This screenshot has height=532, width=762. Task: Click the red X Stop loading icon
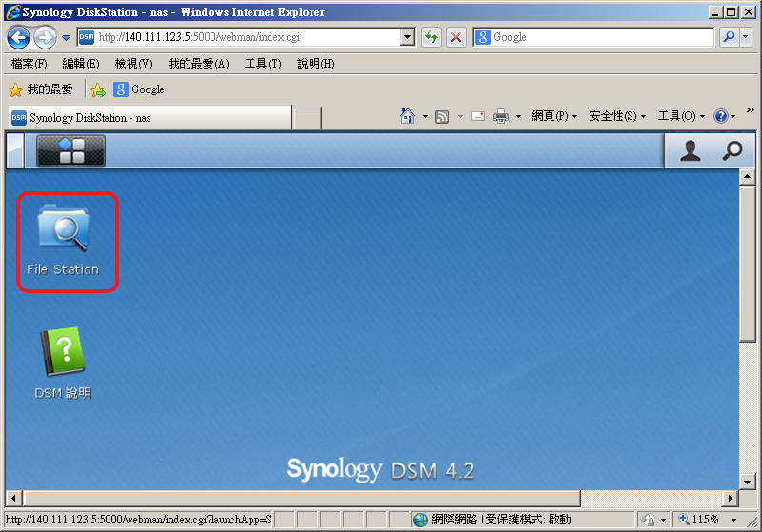[456, 37]
